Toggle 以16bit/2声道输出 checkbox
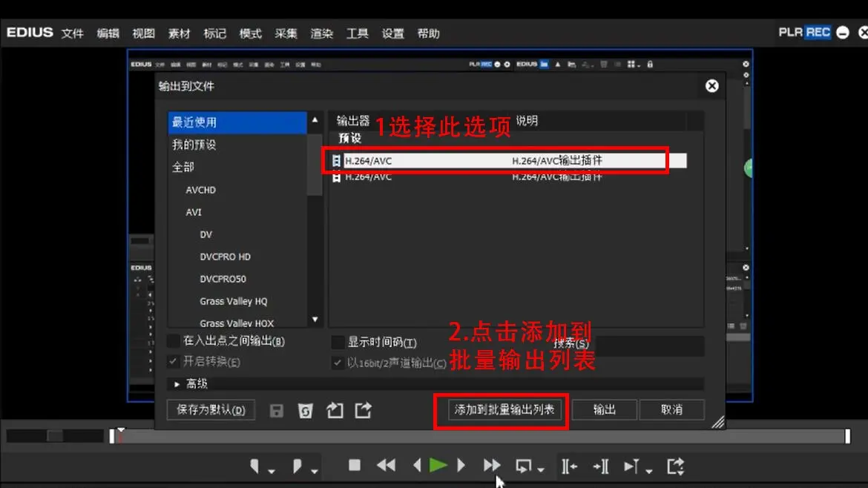Viewport: 868px width, 488px height. click(x=338, y=363)
